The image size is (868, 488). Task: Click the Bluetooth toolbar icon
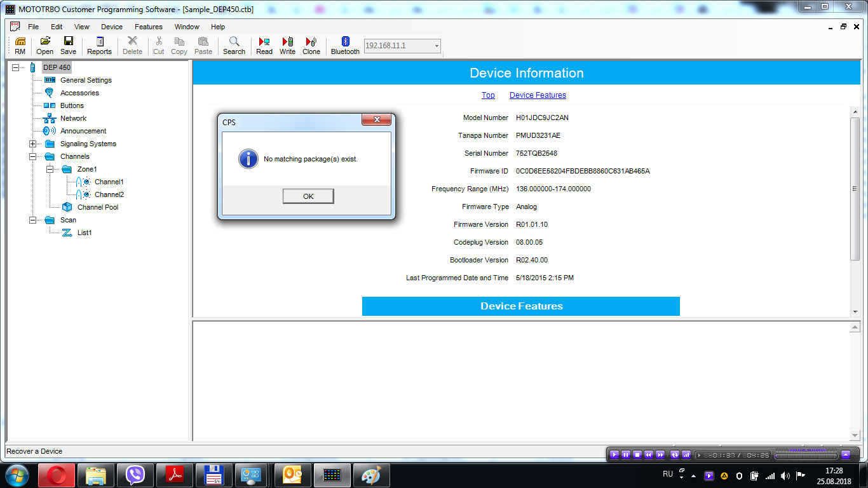click(x=345, y=46)
